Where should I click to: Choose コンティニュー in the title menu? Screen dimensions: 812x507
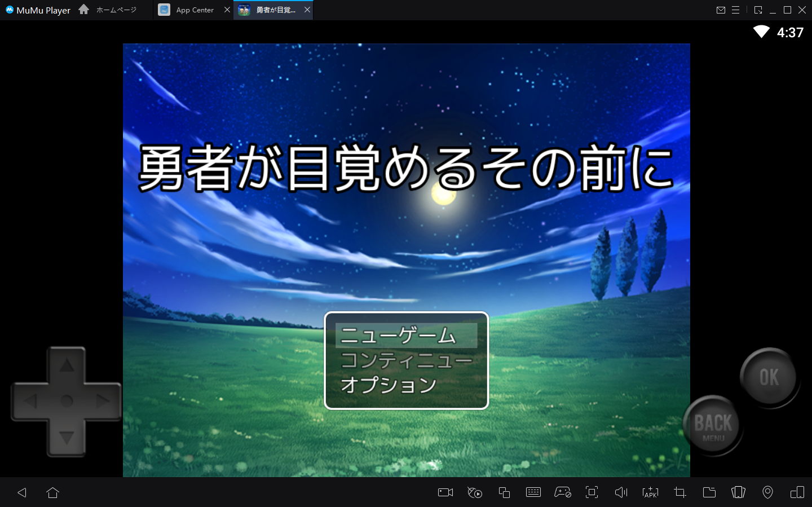(406, 360)
